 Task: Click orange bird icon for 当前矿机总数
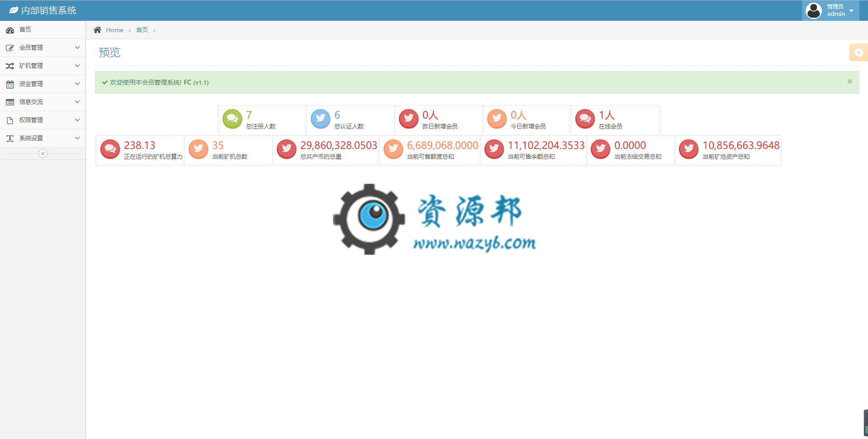199,149
